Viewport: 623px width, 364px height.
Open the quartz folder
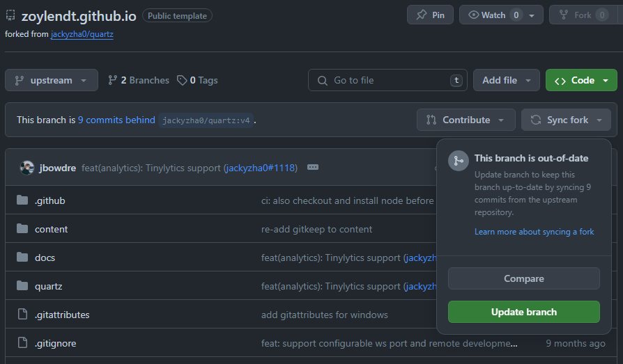49,286
